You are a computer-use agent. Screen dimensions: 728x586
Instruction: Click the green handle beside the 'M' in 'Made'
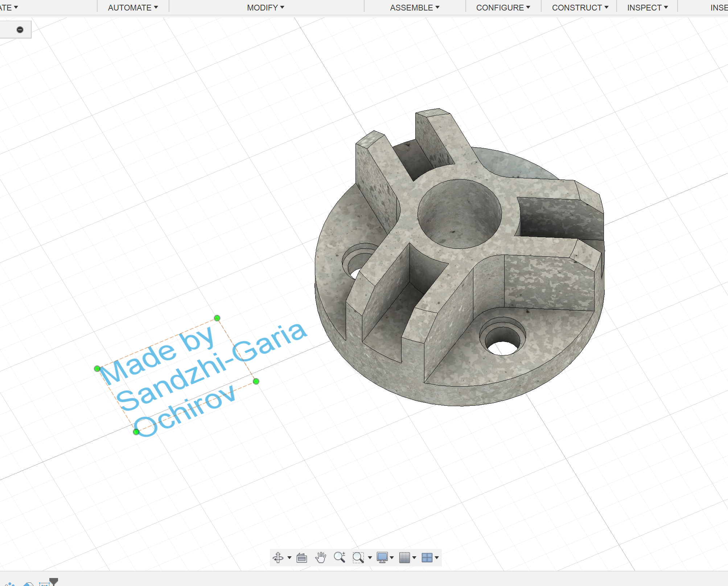pos(97,368)
